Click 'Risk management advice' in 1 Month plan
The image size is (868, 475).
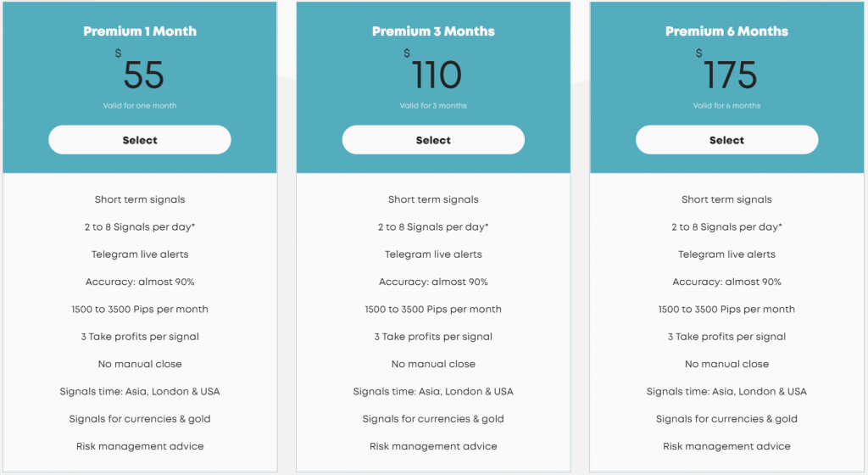click(140, 446)
